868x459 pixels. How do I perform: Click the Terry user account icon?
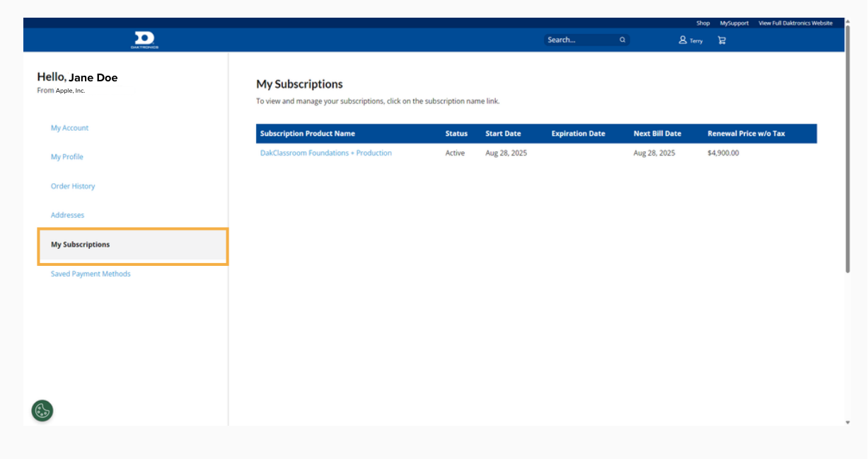(683, 40)
